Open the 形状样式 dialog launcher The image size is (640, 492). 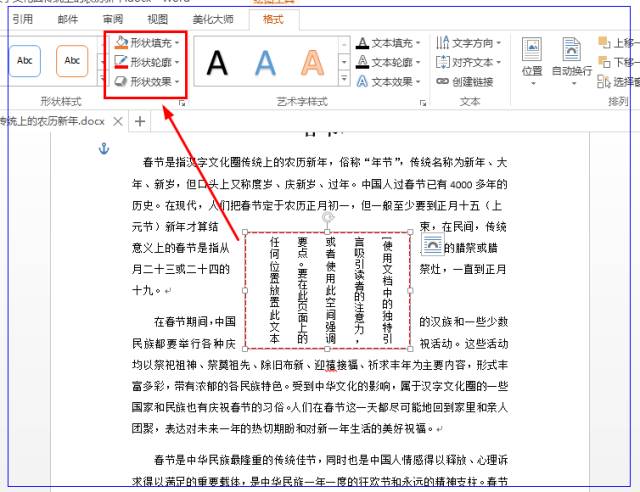[x=182, y=104]
